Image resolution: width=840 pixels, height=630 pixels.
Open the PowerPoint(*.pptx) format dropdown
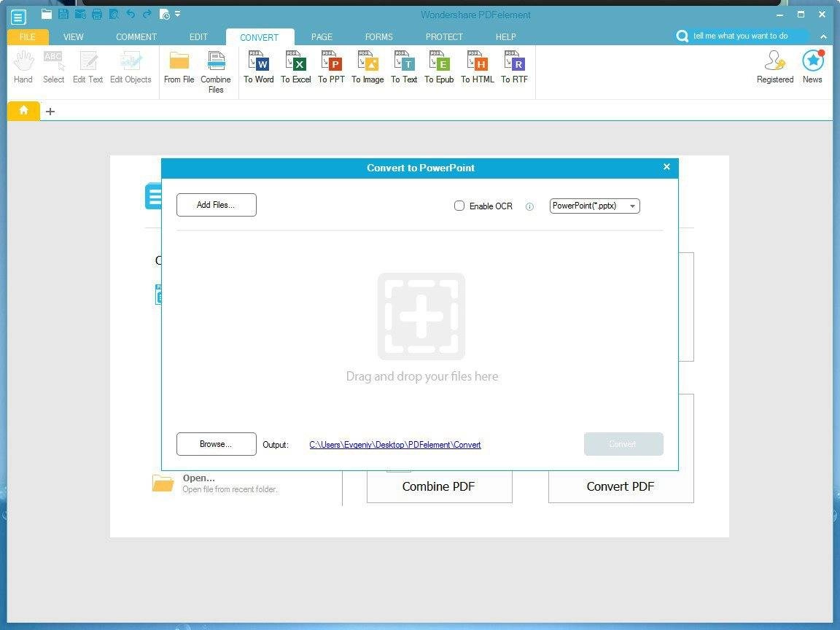click(x=595, y=206)
